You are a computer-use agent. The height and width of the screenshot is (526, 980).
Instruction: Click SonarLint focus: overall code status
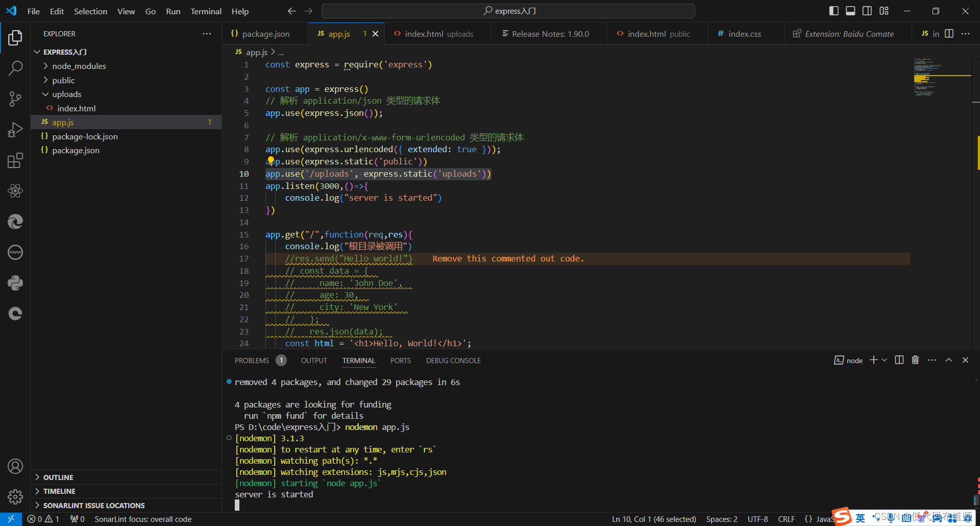click(x=143, y=519)
